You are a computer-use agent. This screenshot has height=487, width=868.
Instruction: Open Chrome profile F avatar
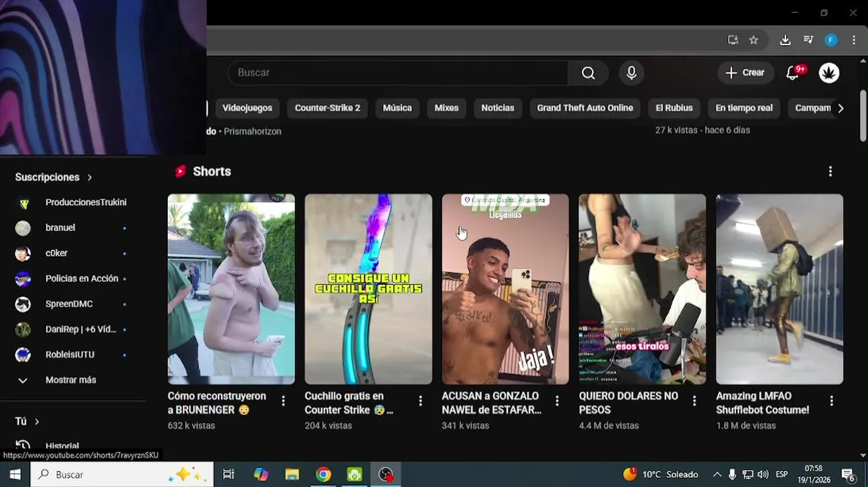coord(831,40)
